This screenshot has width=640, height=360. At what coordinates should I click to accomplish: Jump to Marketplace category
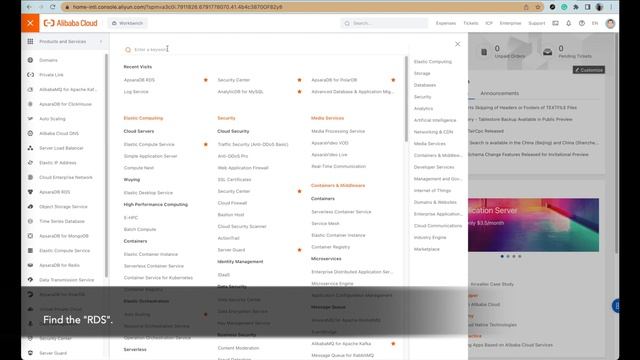[427, 249]
